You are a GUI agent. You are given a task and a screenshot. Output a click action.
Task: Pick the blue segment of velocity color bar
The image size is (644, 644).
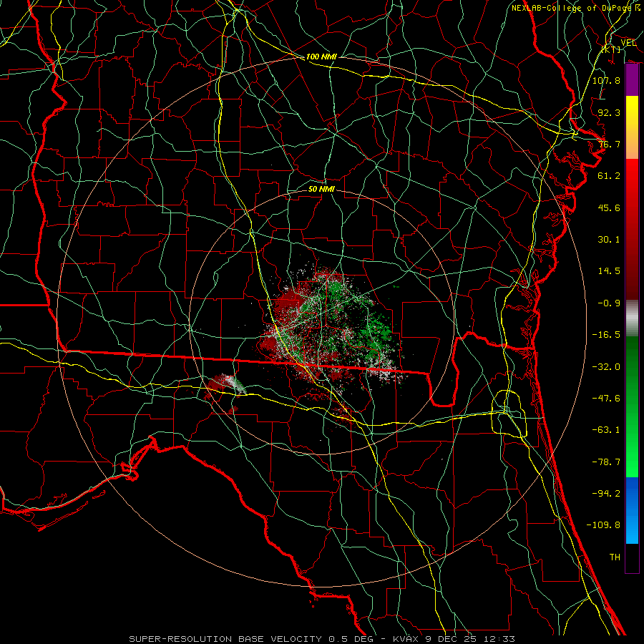(632, 510)
